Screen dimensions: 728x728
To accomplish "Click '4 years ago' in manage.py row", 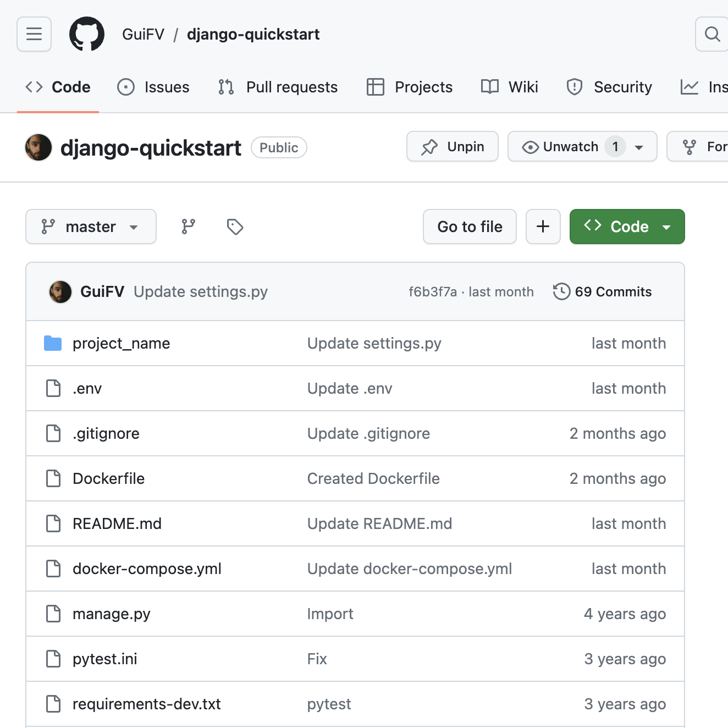I will pos(625,614).
